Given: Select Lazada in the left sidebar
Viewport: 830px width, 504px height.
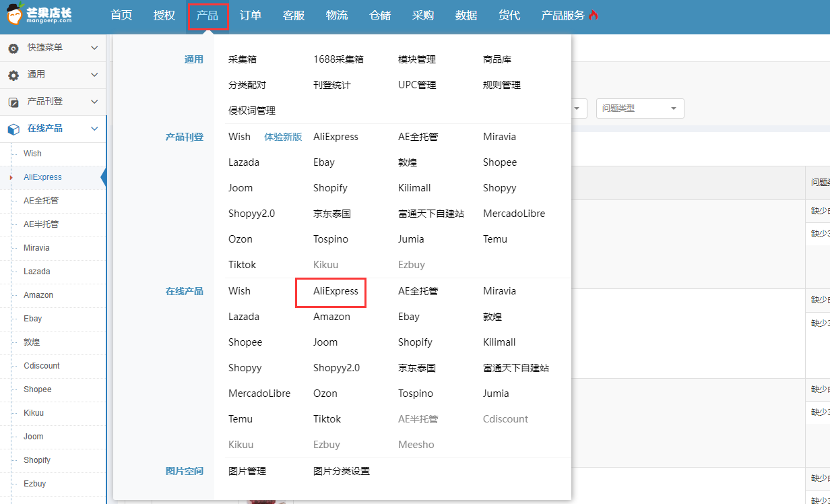Looking at the screenshot, I should [36, 272].
